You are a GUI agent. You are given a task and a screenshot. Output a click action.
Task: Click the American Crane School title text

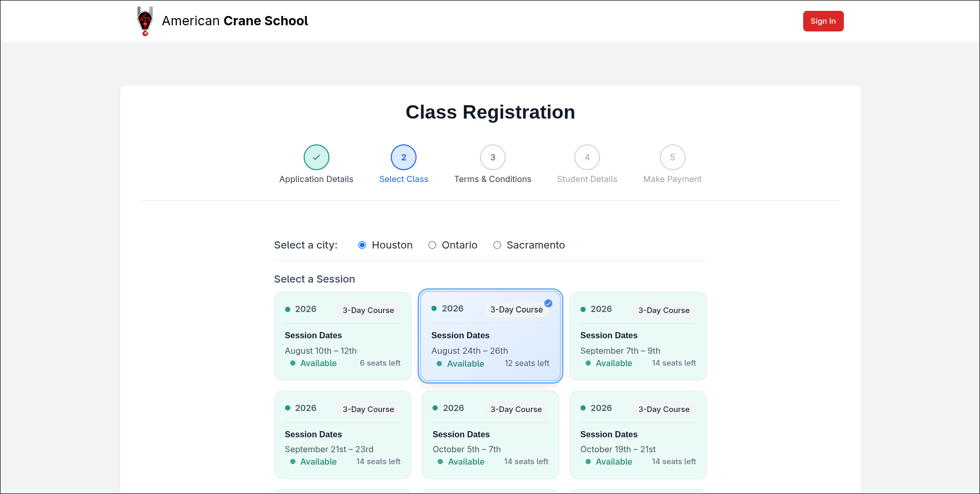point(235,21)
